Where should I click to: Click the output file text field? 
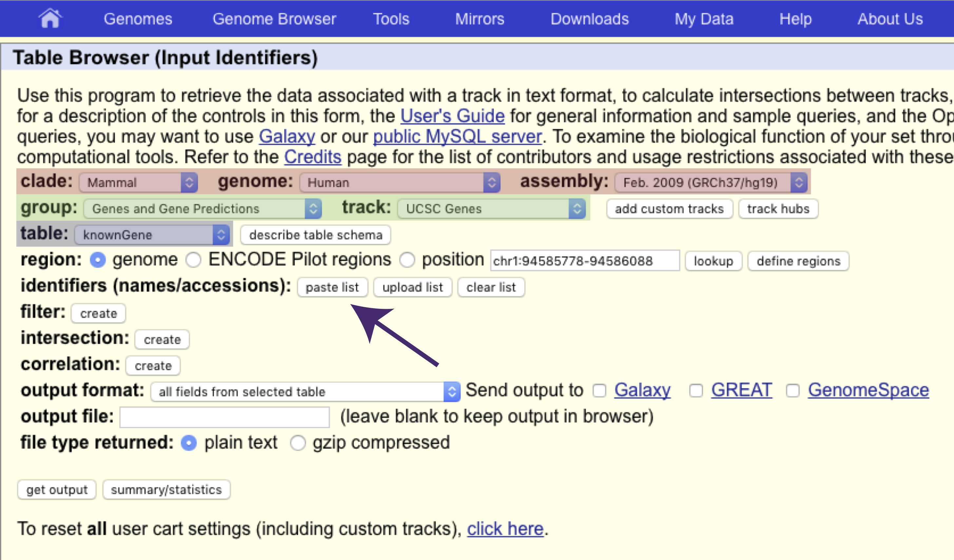(x=224, y=417)
